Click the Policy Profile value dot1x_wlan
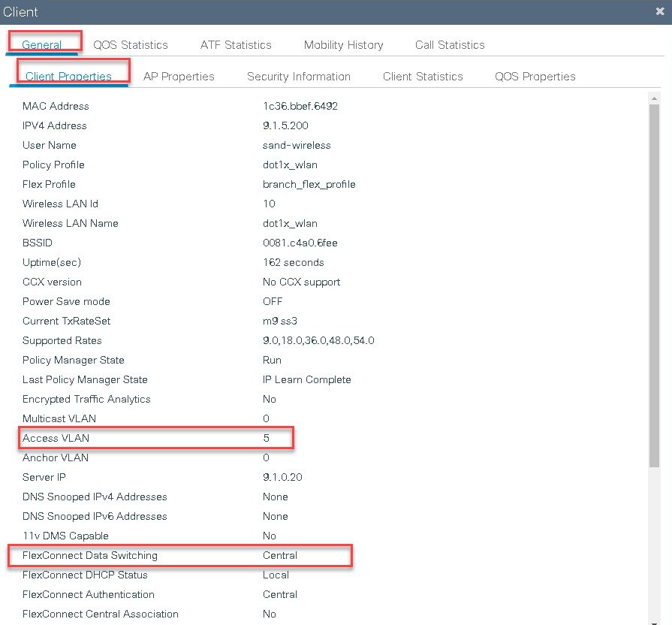This screenshot has width=672, height=625. (x=290, y=165)
